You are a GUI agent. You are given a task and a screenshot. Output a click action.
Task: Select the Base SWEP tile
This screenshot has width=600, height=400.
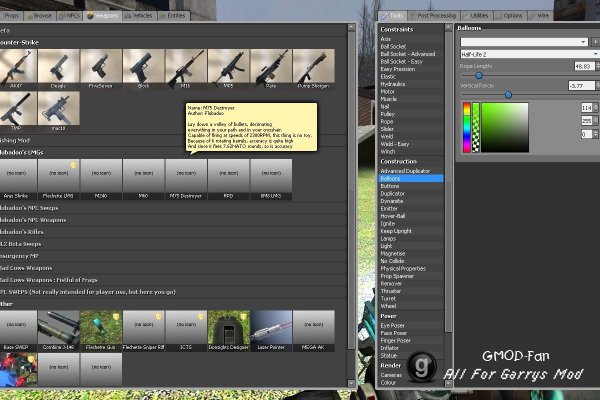click(18, 331)
